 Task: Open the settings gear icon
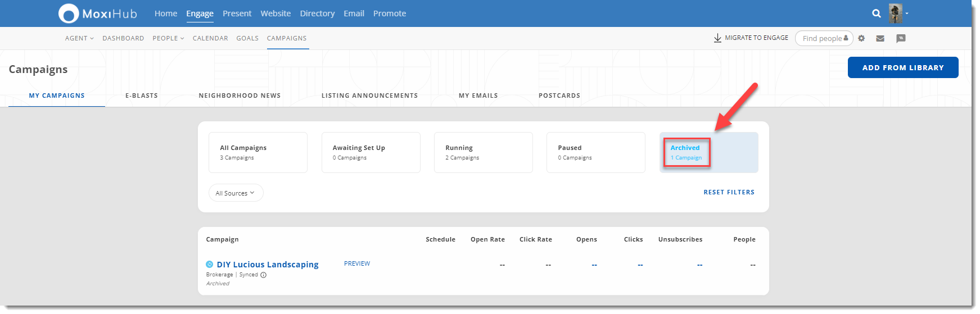[861, 38]
